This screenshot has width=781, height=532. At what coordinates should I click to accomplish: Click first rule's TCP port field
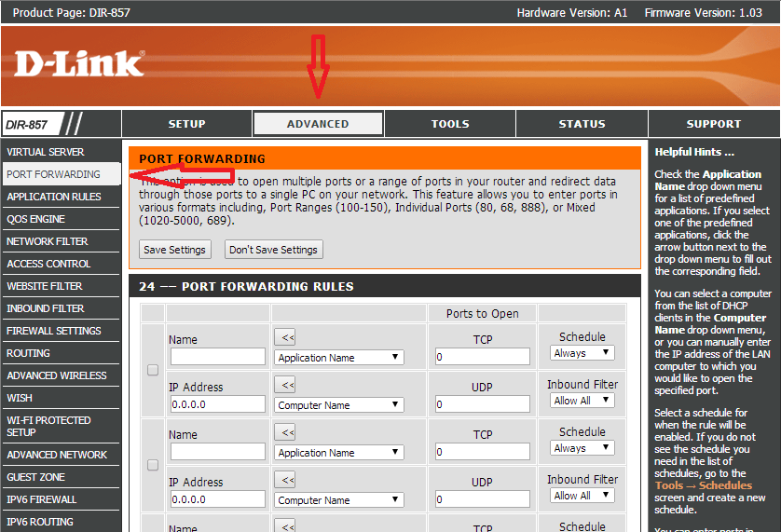coord(482,357)
